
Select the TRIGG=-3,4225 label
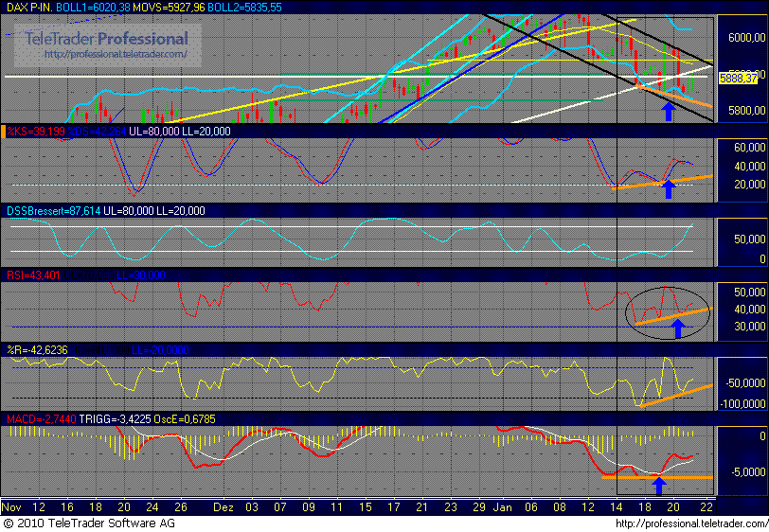[115, 419]
